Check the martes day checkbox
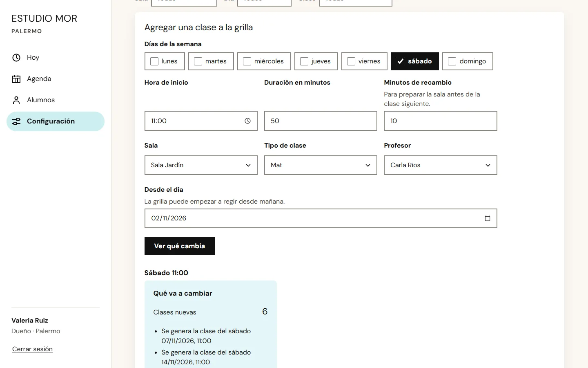The height and width of the screenshot is (368, 588). [198, 61]
